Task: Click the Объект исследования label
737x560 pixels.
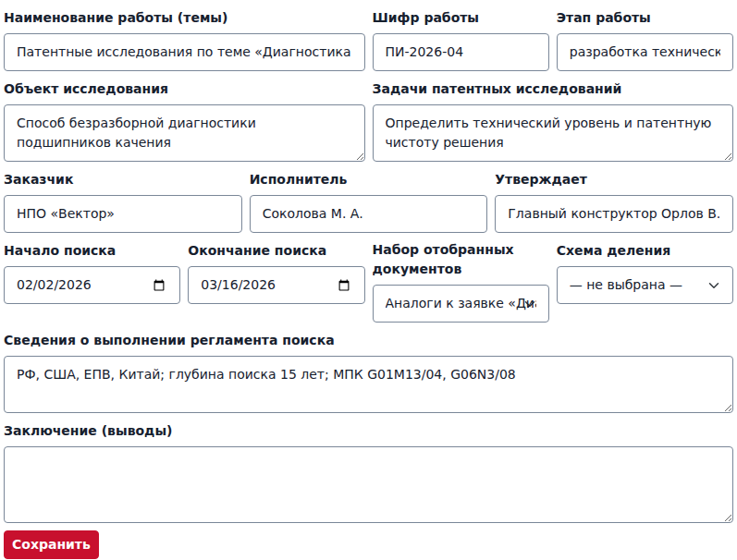Action: click(x=86, y=89)
